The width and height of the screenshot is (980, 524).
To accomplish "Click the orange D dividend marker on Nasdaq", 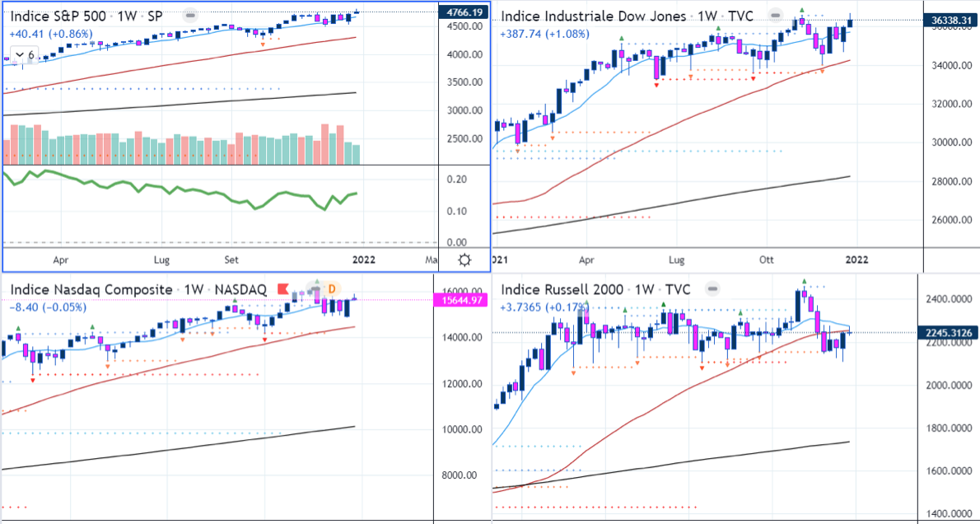I will [333, 289].
